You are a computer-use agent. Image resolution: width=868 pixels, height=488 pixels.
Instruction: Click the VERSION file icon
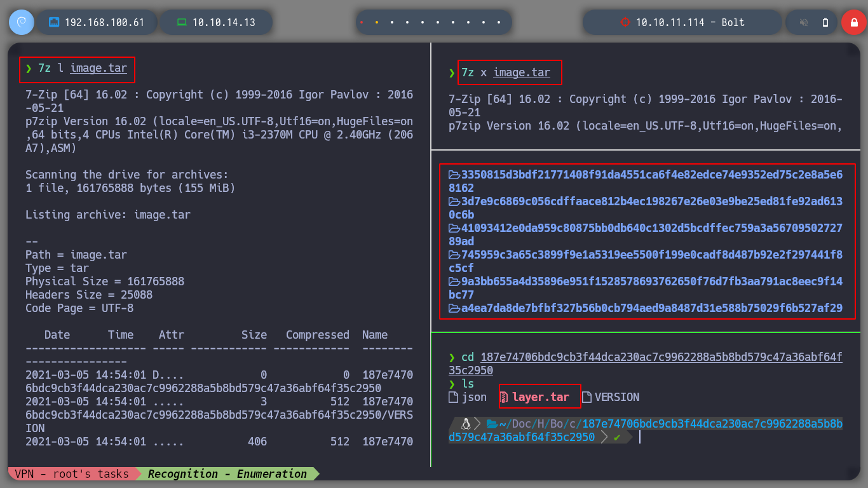click(x=587, y=397)
